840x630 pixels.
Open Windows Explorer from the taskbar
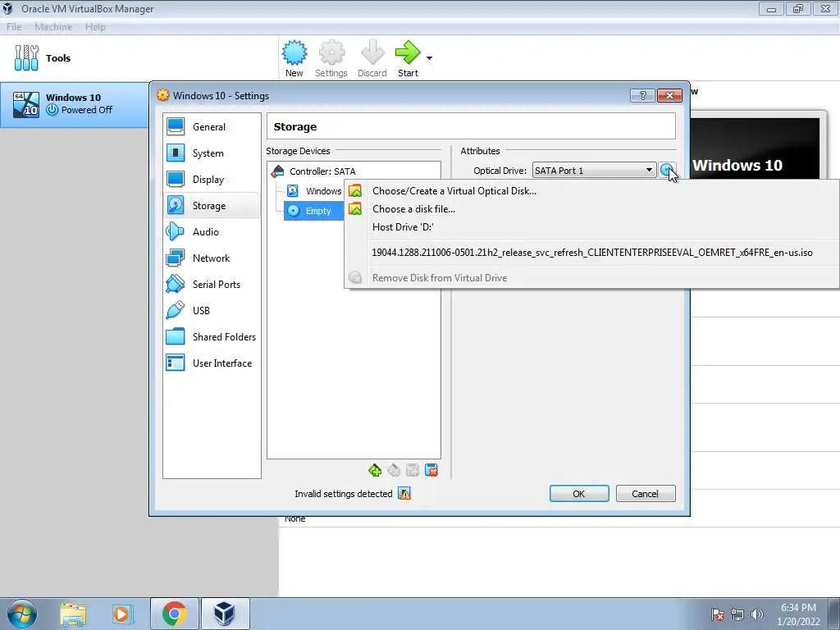coord(73,614)
